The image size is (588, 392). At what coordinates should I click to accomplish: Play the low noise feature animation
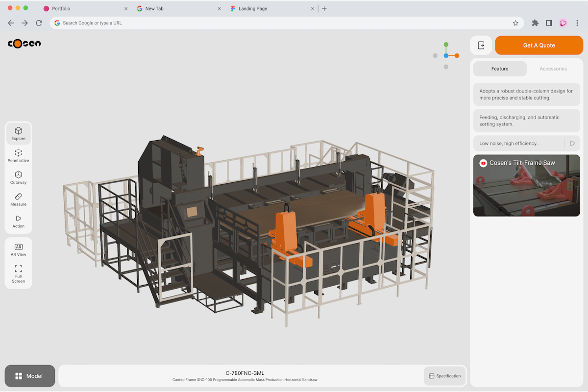pos(572,144)
